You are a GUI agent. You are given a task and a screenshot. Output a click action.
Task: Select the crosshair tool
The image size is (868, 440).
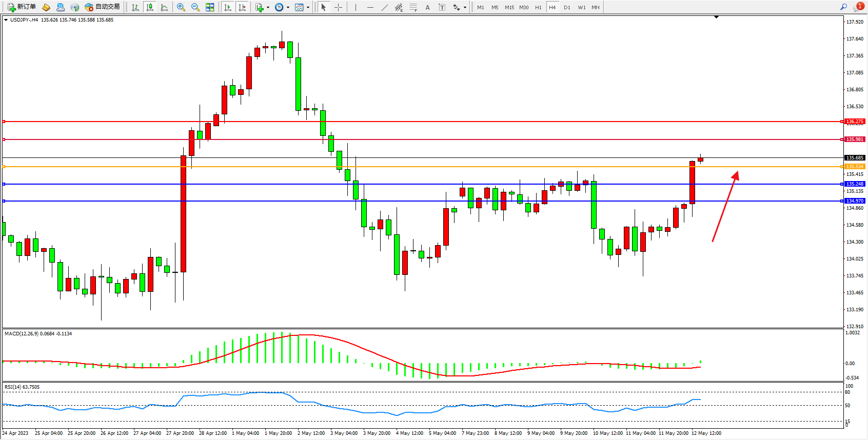338,7
